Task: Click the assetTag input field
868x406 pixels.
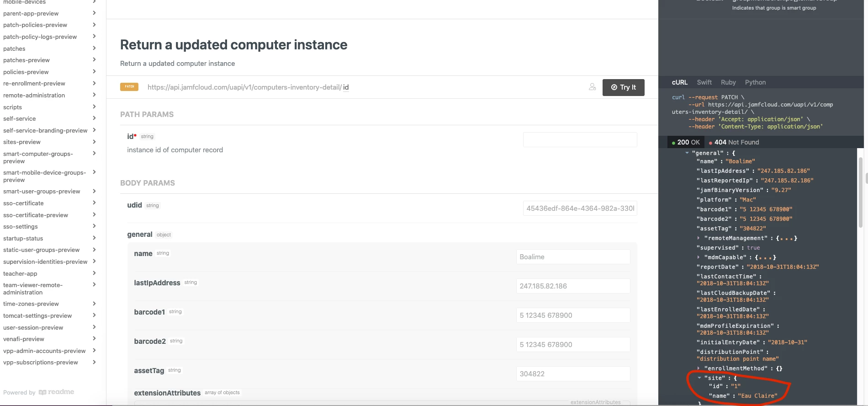Action: click(573, 374)
